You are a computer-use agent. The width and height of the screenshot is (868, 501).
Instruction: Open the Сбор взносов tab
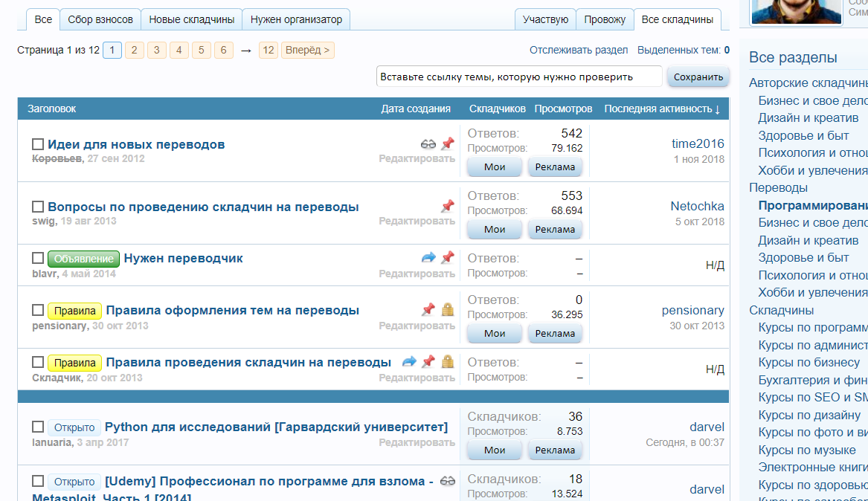(100, 19)
